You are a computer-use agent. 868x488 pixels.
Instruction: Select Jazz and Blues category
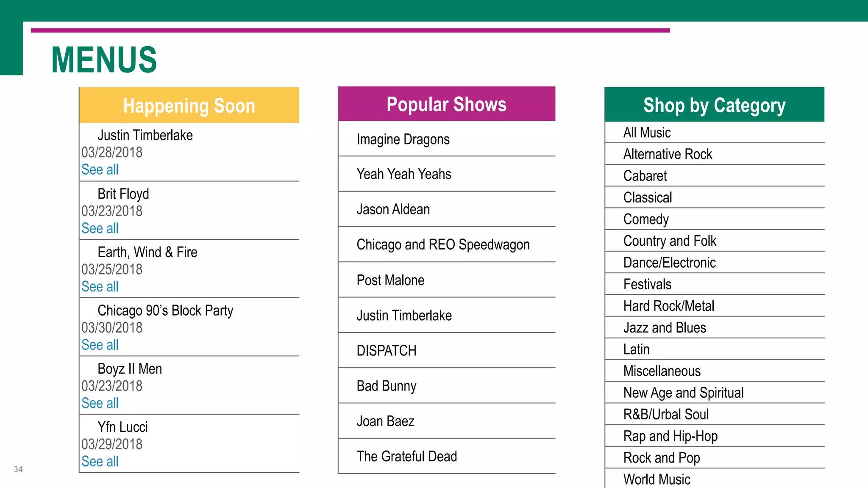click(x=715, y=327)
